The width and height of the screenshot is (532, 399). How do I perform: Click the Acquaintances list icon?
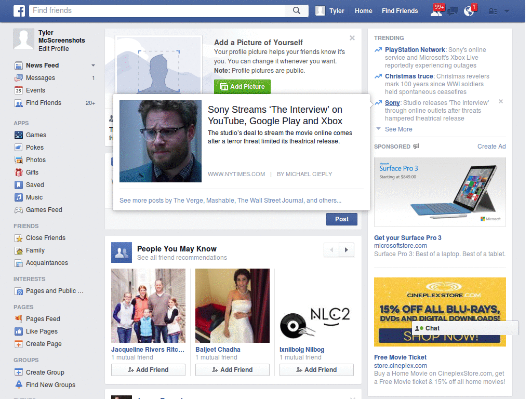point(19,263)
